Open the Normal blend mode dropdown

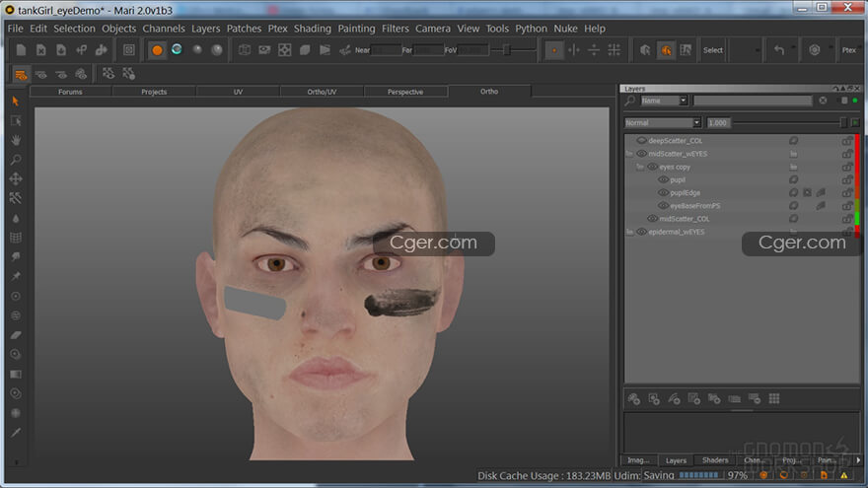[696, 122]
